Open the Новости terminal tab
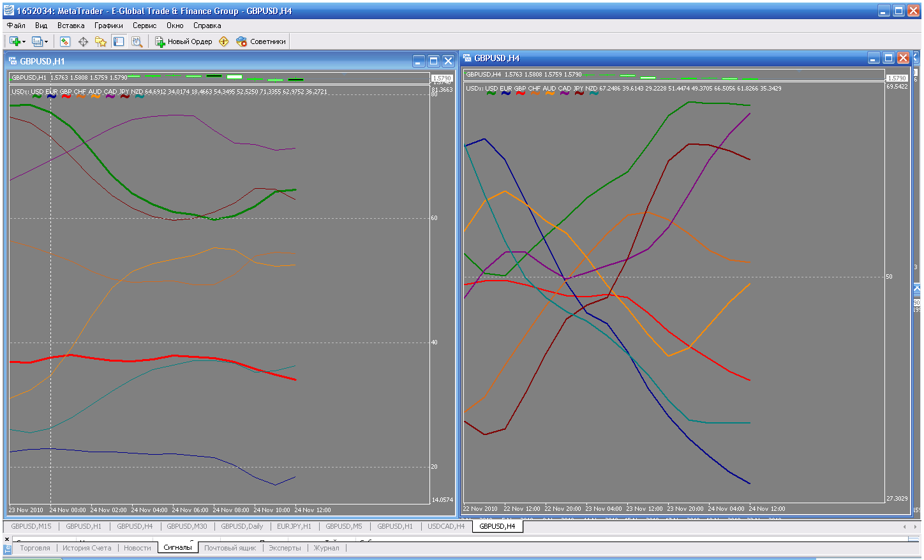 pos(137,548)
